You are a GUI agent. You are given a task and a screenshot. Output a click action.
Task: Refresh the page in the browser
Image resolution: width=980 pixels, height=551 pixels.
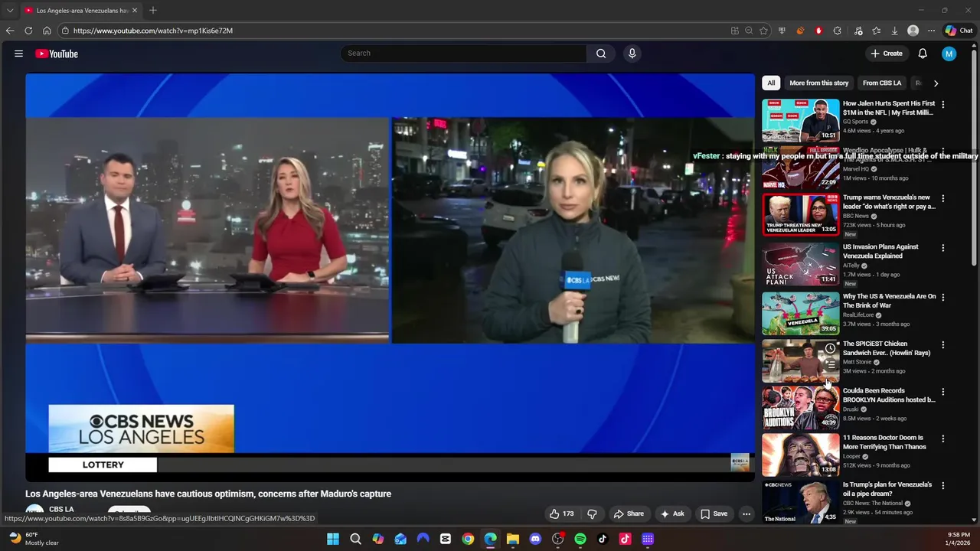coord(28,31)
